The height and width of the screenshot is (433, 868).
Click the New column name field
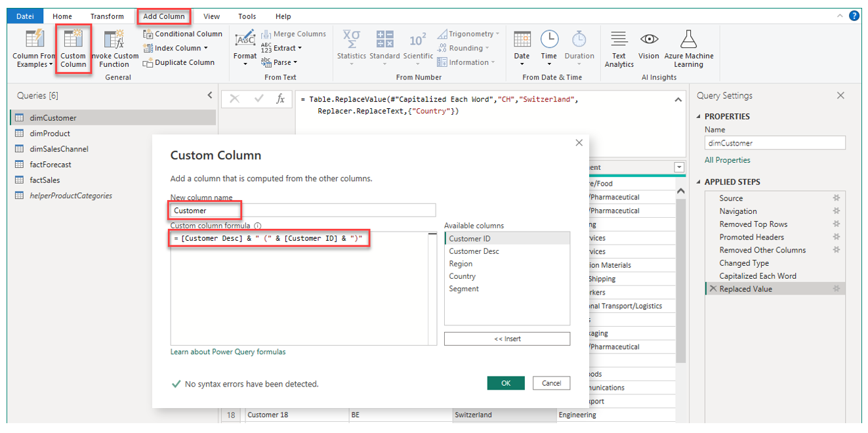pos(302,210)
